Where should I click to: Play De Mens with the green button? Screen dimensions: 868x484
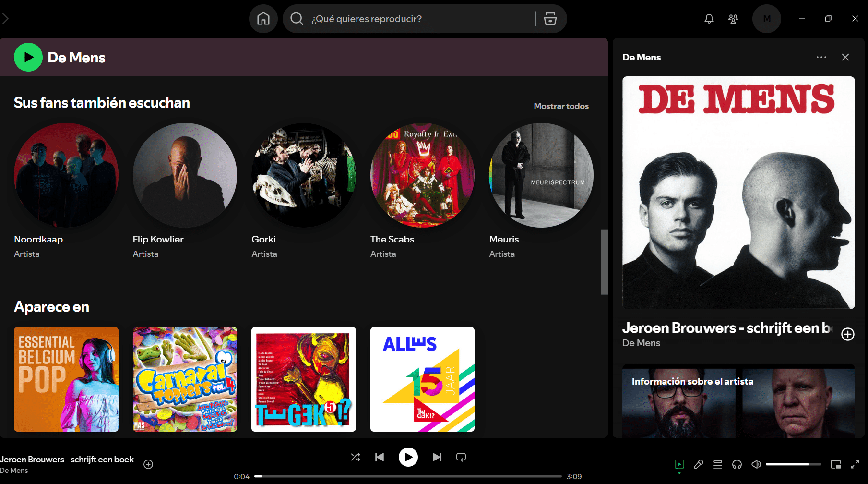[x=28, y=57]
